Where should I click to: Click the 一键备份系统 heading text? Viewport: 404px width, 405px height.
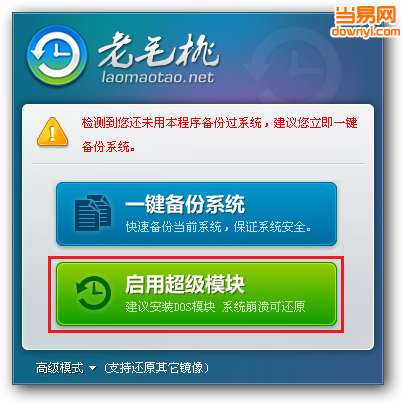pos(185,204)
